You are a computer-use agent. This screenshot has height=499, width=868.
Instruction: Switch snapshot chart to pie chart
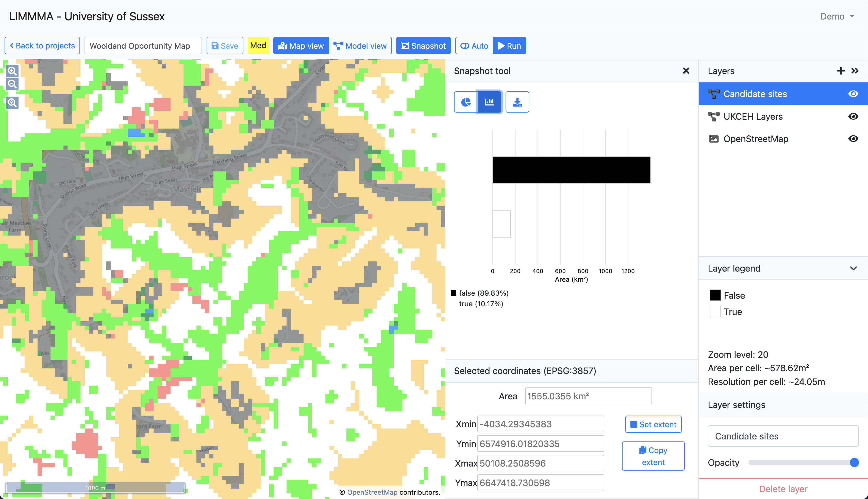465,102
